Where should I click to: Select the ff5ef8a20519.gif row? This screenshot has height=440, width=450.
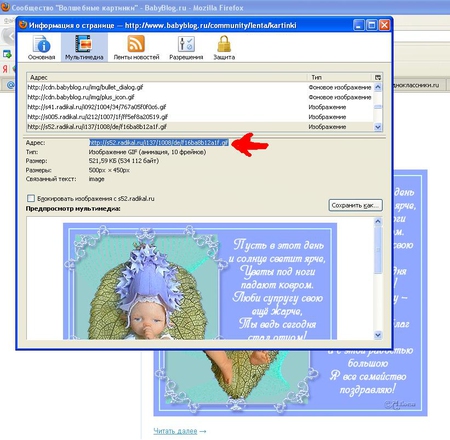tap(200, 117)
